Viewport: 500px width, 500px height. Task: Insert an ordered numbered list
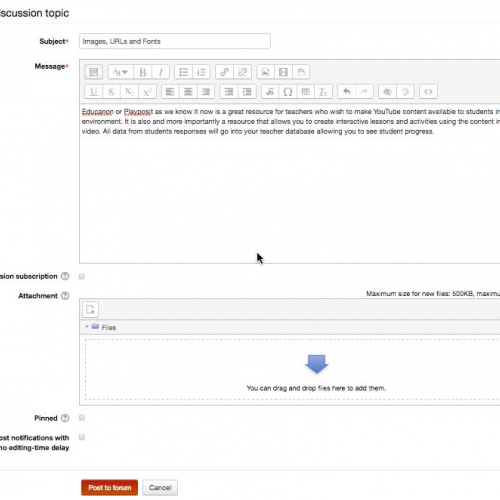click(201, 72)
